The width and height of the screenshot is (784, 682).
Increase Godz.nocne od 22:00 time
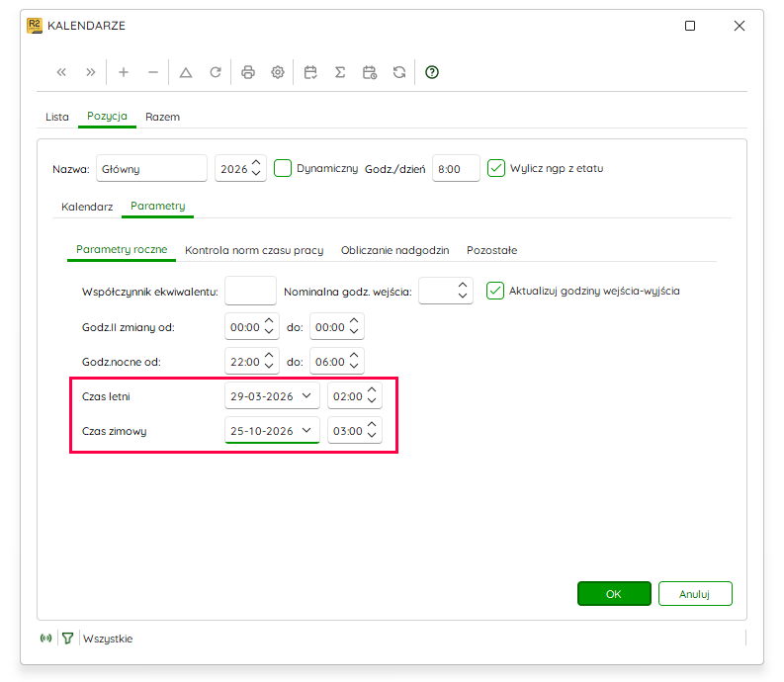click(269, 356)
